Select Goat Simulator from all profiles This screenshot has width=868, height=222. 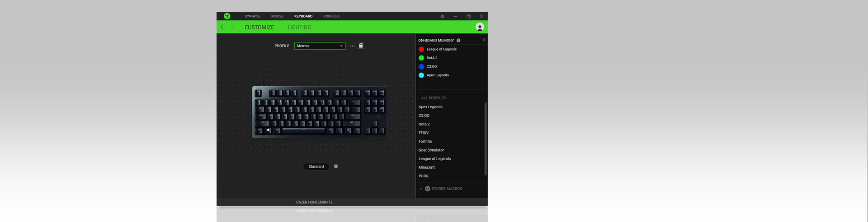point(431,150)
